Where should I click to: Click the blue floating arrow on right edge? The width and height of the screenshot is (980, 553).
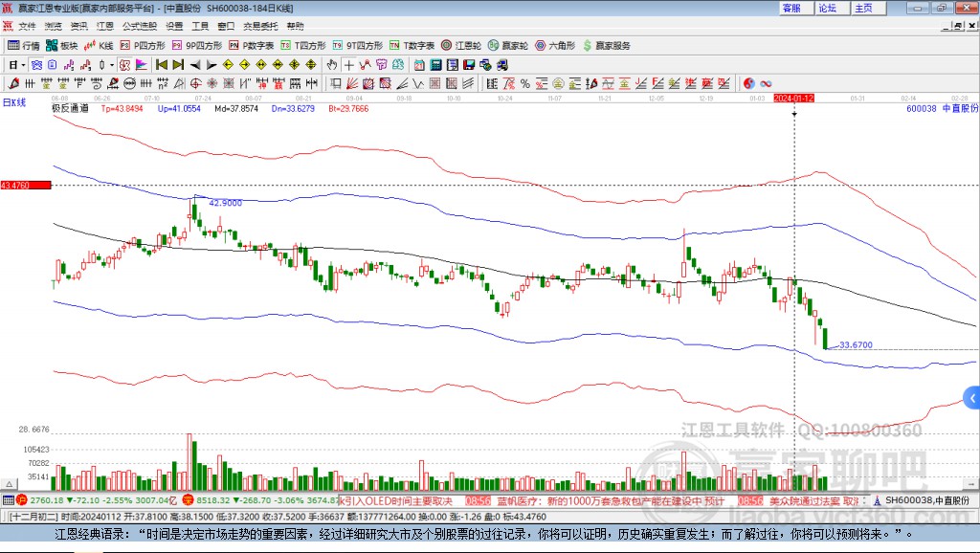tap(972, 398)
